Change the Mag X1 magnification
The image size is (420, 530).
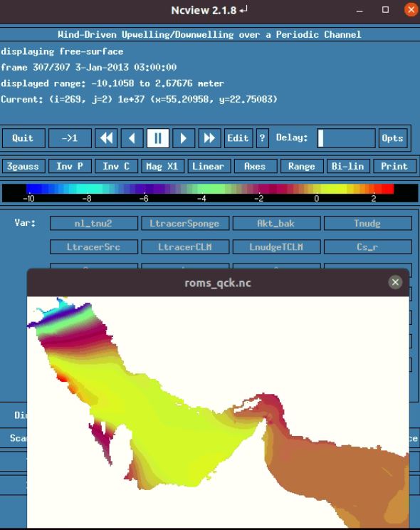click(x=162, y=166)
